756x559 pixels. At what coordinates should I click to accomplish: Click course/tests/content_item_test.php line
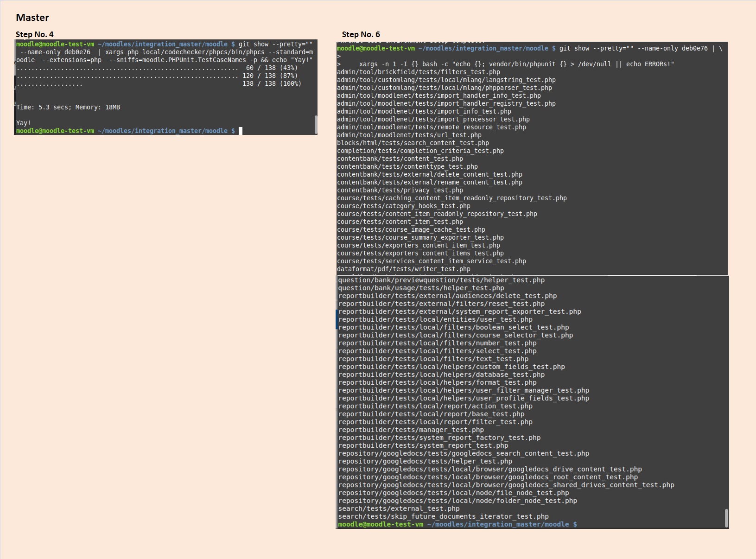click(400, 222)
